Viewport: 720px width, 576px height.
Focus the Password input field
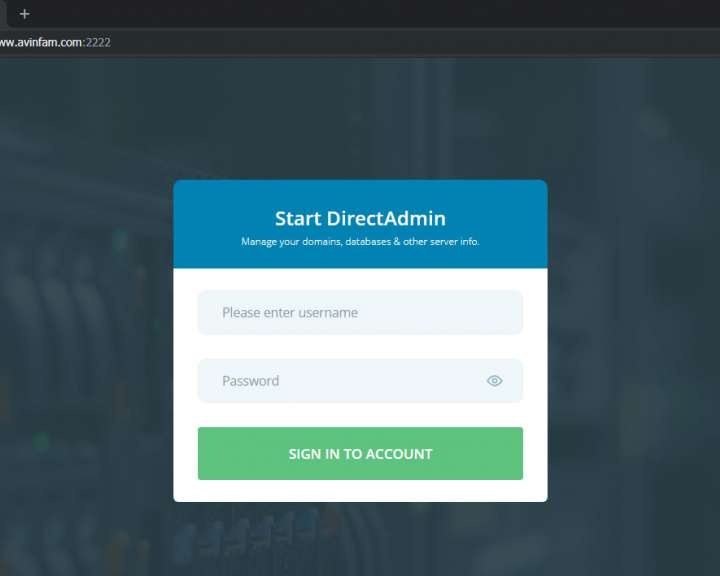[360, 381]
